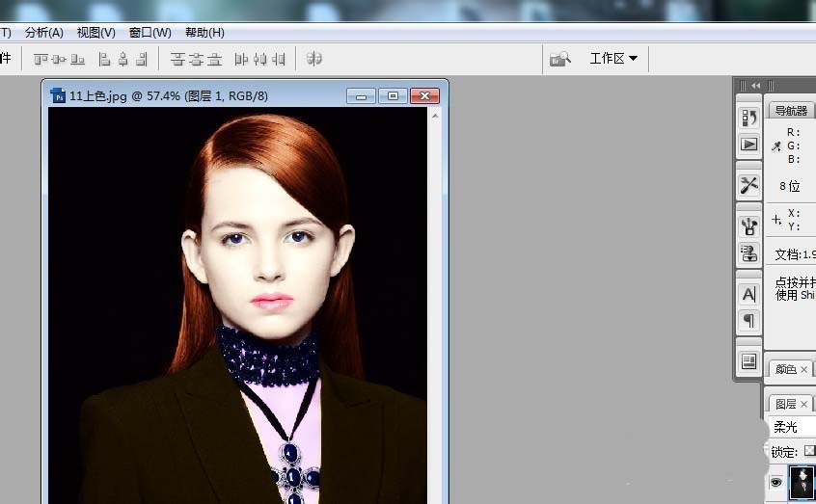Launch Adobe Bridge from the options bar

(560, 59)
